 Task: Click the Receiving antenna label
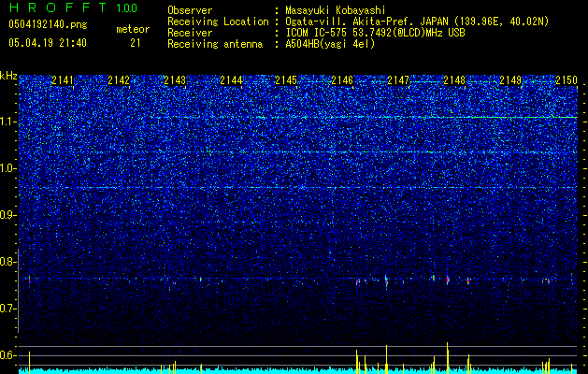pos(215,44)
